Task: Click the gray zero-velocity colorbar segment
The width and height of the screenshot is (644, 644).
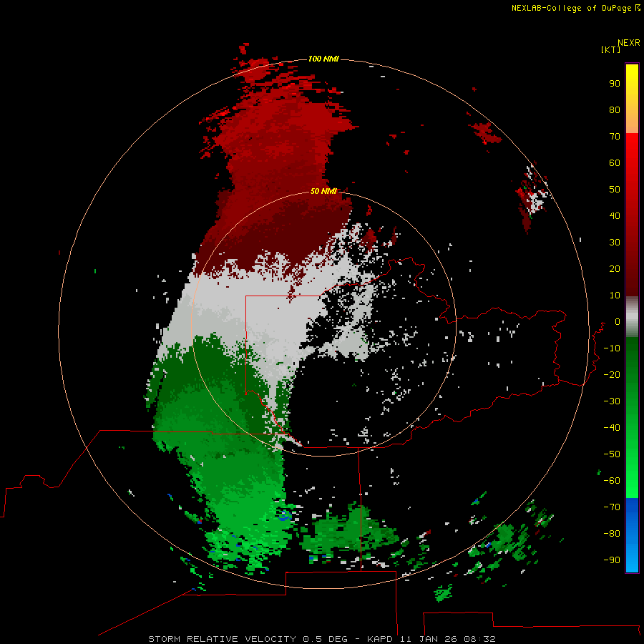Action: coord(632,317)
